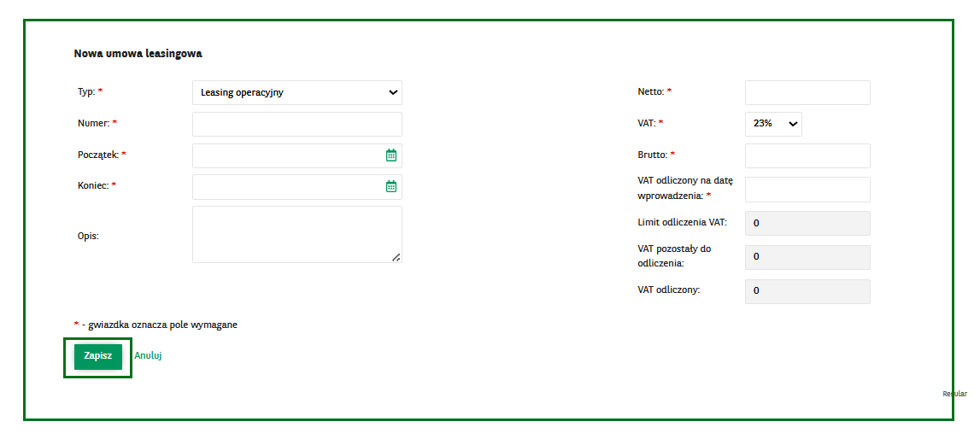The width and height of the screenshot is (980, 439).
Task: Click the Zapisz button to save
Action: (x=98, y=356)
